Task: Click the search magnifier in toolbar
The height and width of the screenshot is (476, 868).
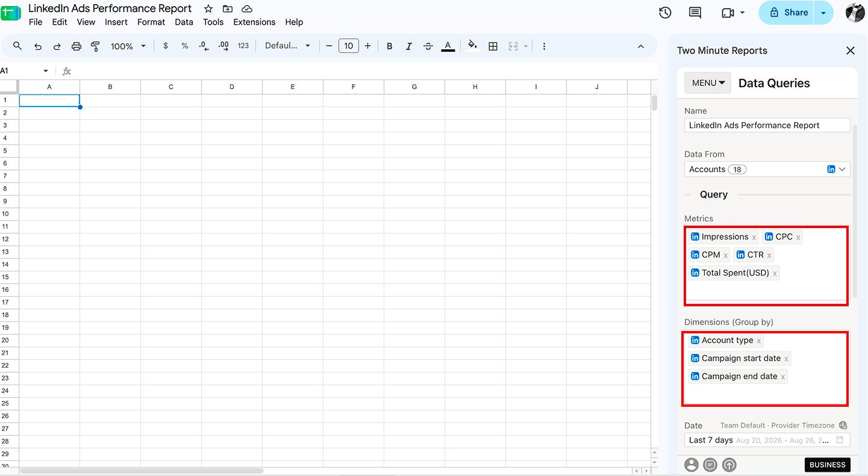Action: click(x=17, y=46)
